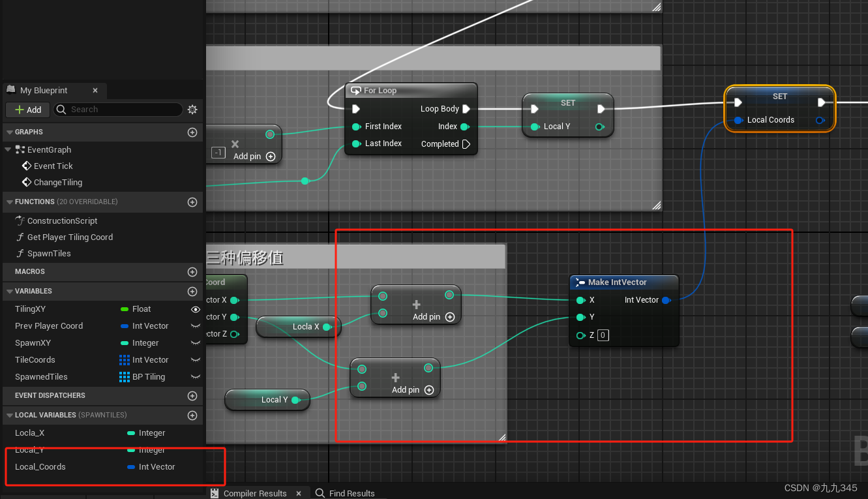The image size is (868, 499).
Task: Edit the Z value field on Make IntVector
Action: (x=603, y=335)
